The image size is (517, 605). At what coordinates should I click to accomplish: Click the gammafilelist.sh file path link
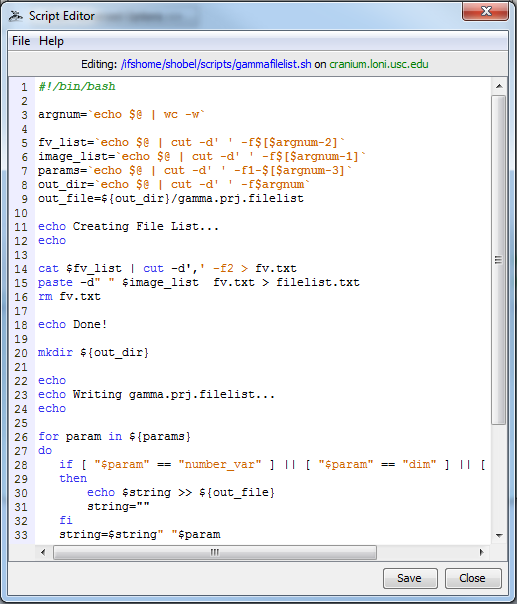point(216,64)
